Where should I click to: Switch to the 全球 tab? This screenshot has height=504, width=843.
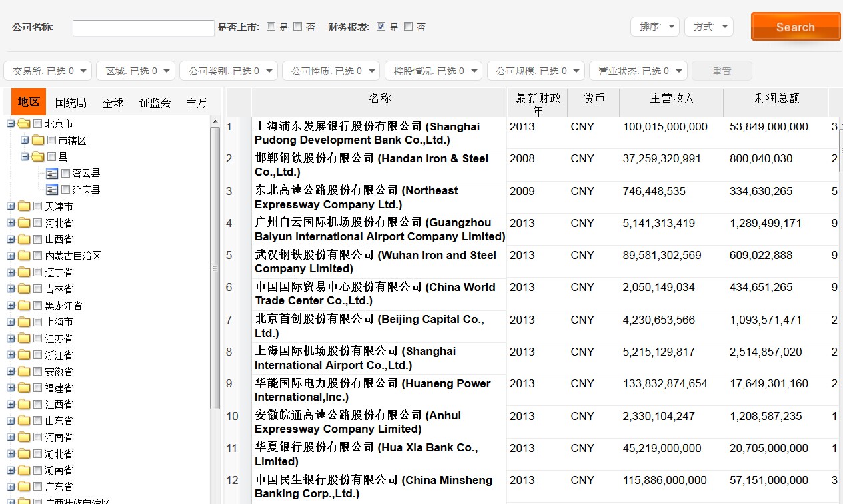(113, 103)
